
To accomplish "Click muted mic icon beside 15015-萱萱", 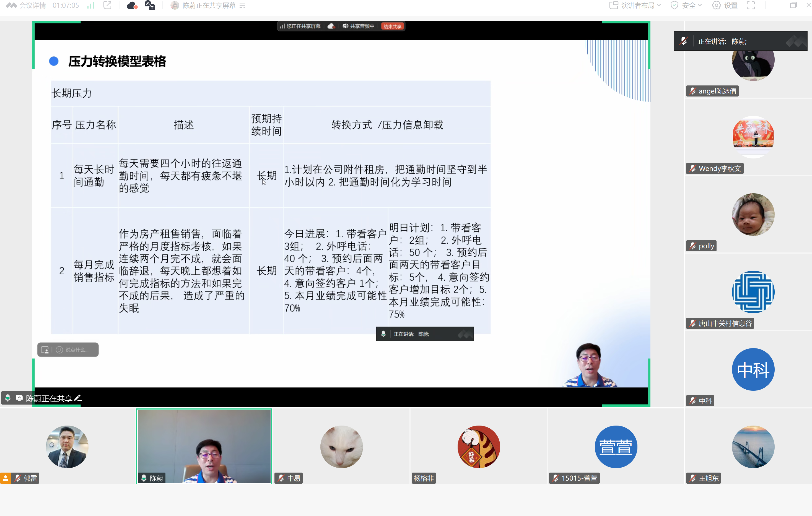I will coord(555,478).
